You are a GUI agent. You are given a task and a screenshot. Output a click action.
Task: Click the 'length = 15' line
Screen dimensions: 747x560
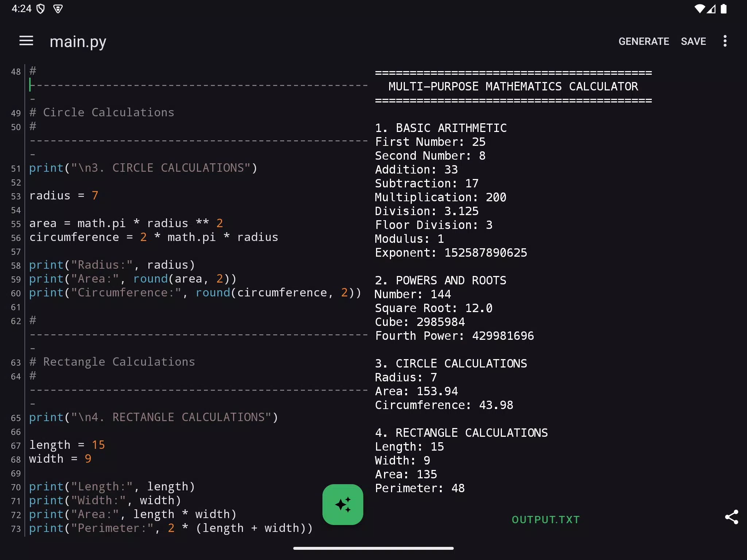(67, 445)
